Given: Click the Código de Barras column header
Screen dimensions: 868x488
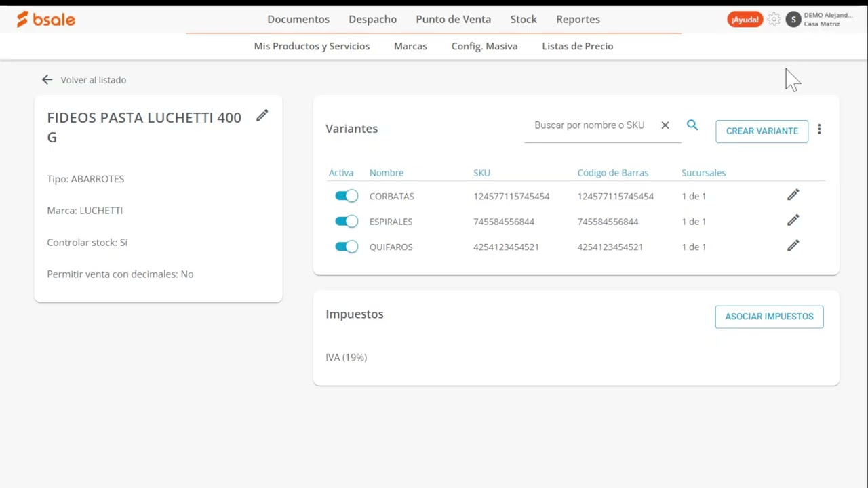Looking at the screenshot, I should 613,173.
